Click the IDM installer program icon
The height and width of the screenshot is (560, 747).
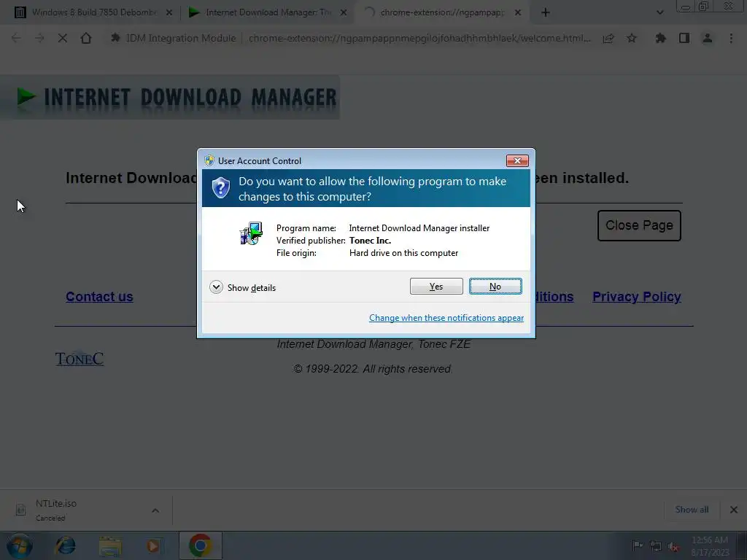pos(251,233)
